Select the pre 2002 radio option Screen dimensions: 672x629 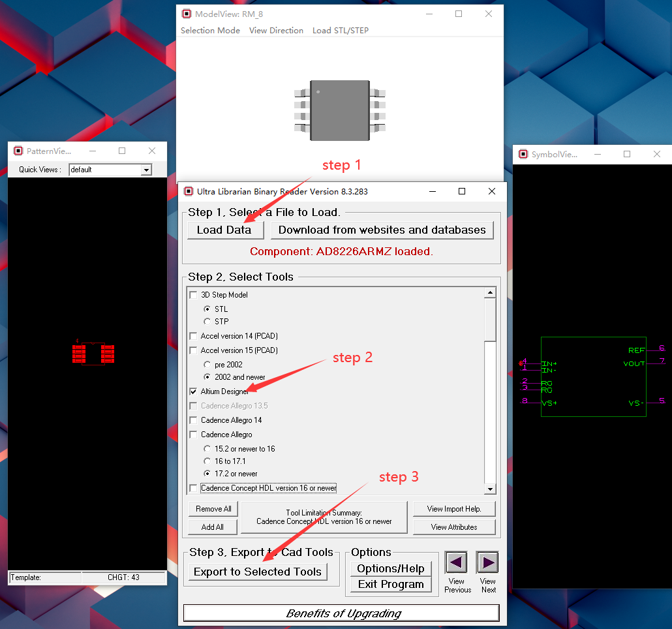click(x=207, y=365)
